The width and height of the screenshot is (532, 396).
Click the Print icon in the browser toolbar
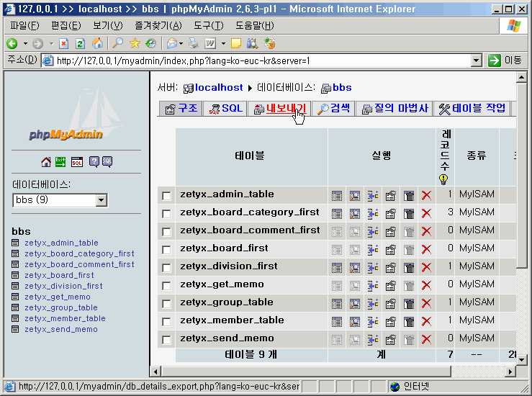[x=194, y=43]
